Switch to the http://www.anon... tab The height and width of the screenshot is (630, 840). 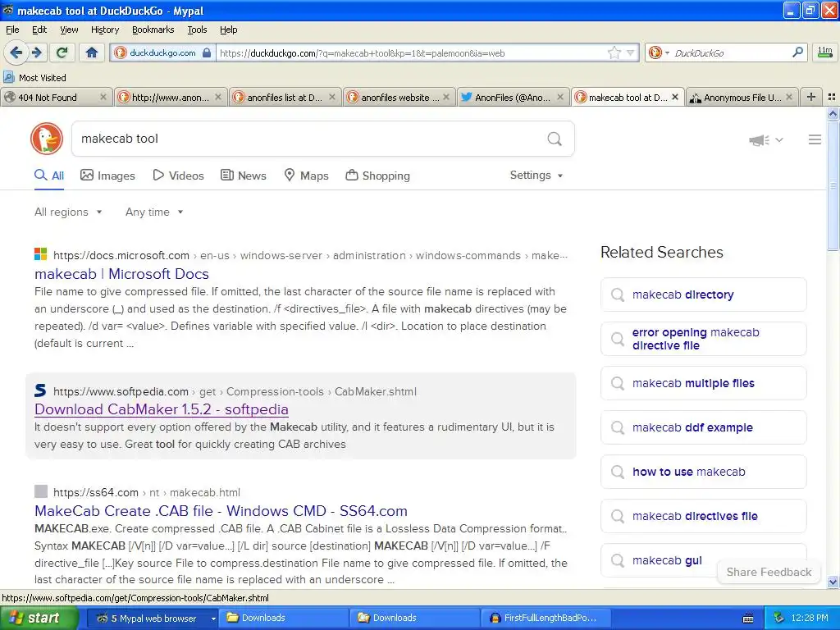tap(170, 98)
